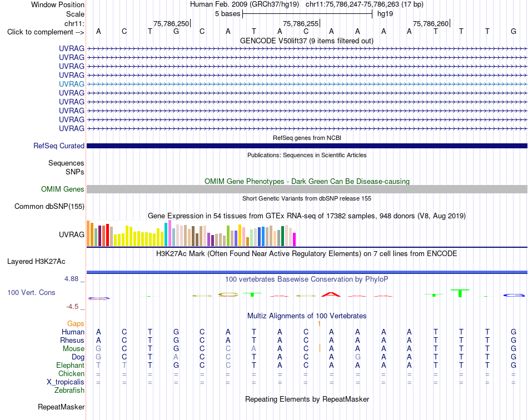Open the light-blue highlighted UVRAG transcript label
Screen dimensions: 528x420
point(71,84)
